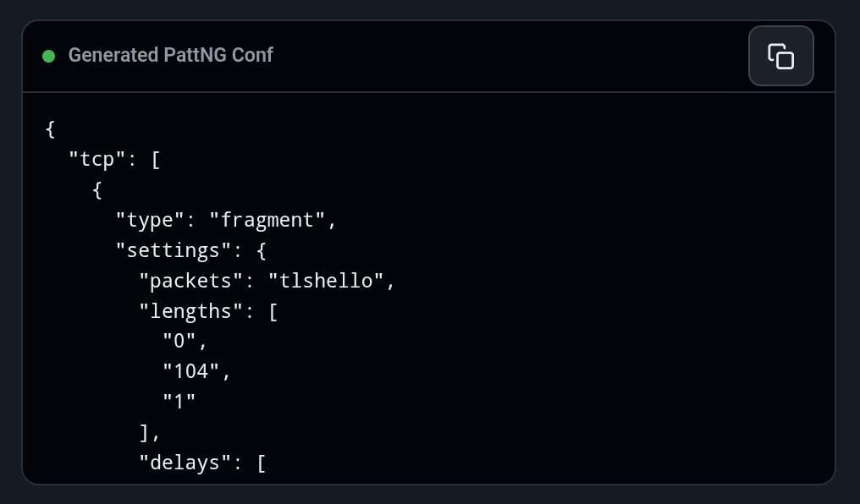
Task: Click the opening brace under "tcp"
Action: tap(97, 190)
